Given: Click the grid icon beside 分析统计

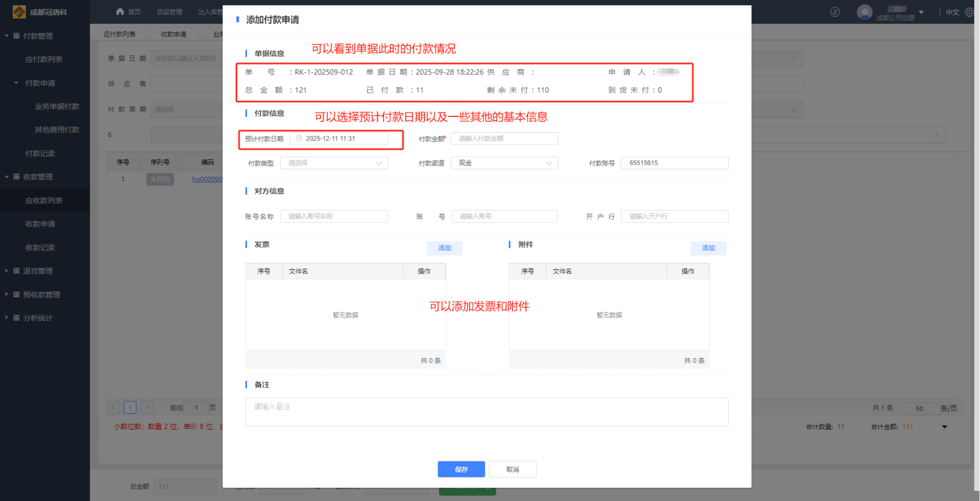Looking at the screenshot, I should [x=16, y=318].
